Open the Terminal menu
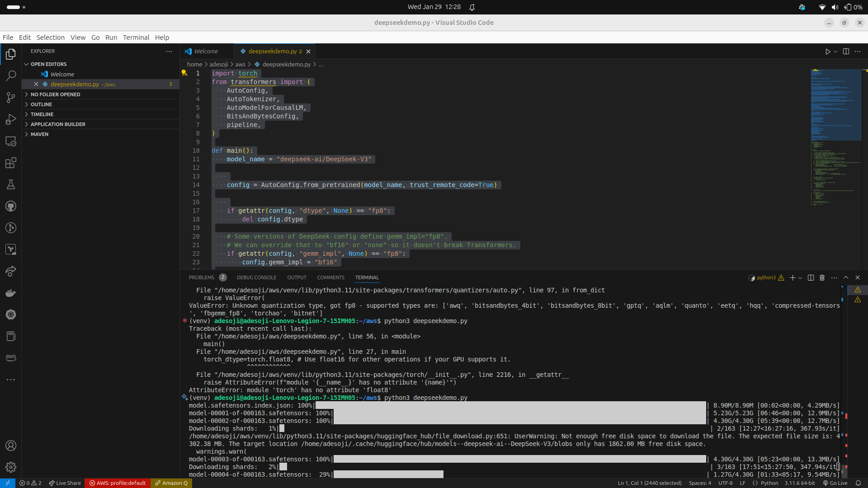This screenshot has height=488, width=868. (136, 38)
